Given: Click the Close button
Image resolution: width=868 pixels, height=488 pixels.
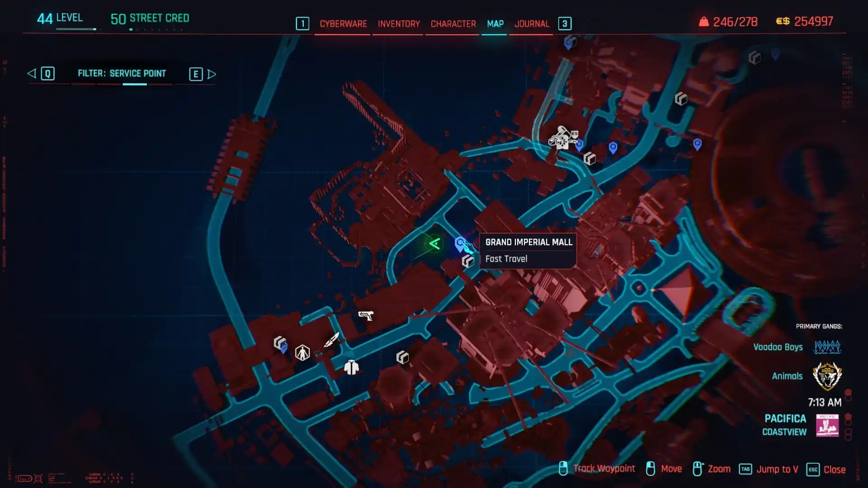Looking at the screenshot, I should click(835, 469).
